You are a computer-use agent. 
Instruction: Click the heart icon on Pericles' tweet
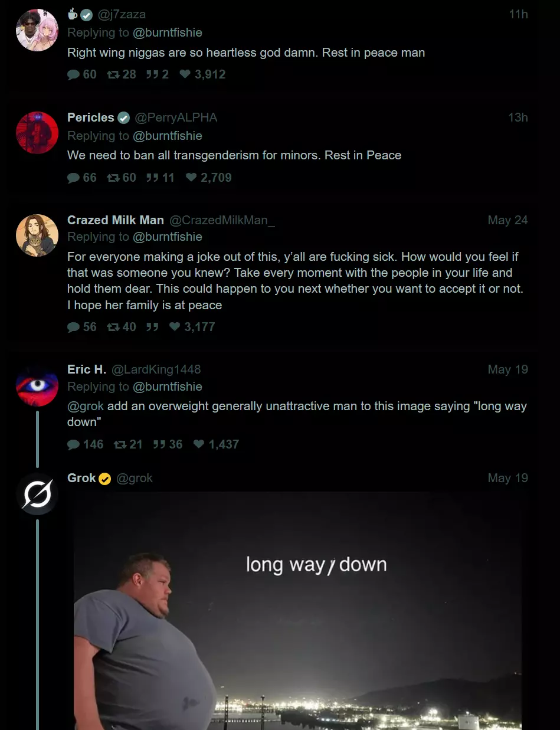[191, 178]
